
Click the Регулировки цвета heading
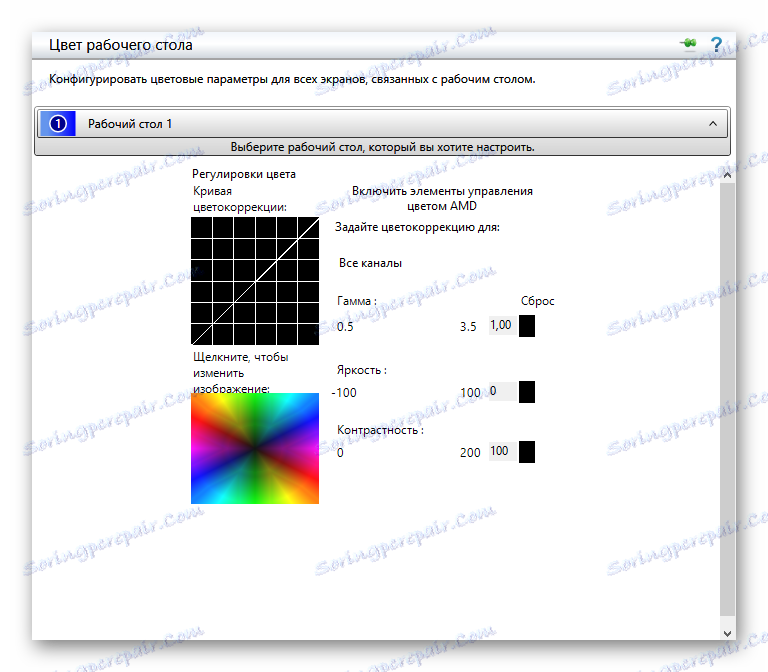click(243, 174)
